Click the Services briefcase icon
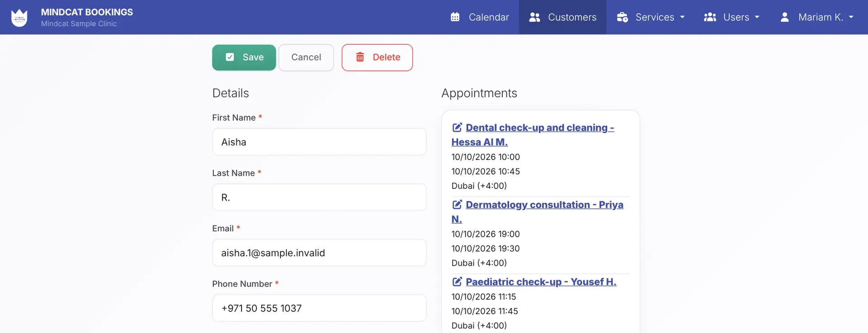The width and height of the screenshot is (868, 333). tap(623, 17)
